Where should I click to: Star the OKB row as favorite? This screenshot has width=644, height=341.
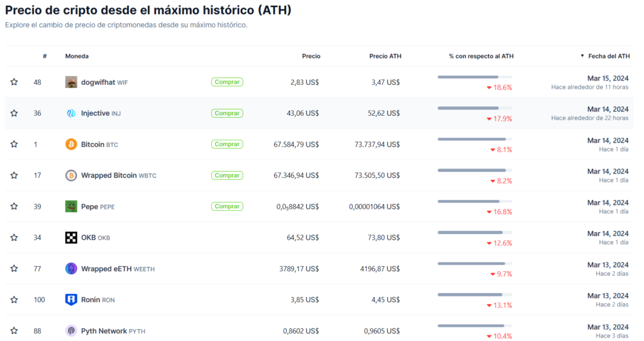(x=14, y=238)
